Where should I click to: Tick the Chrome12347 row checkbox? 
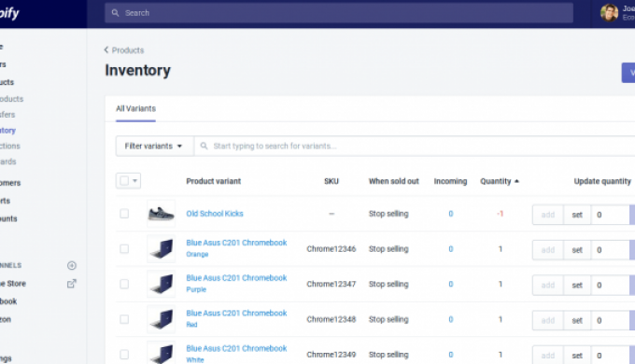pyautogui.click(x=124, y=284)
